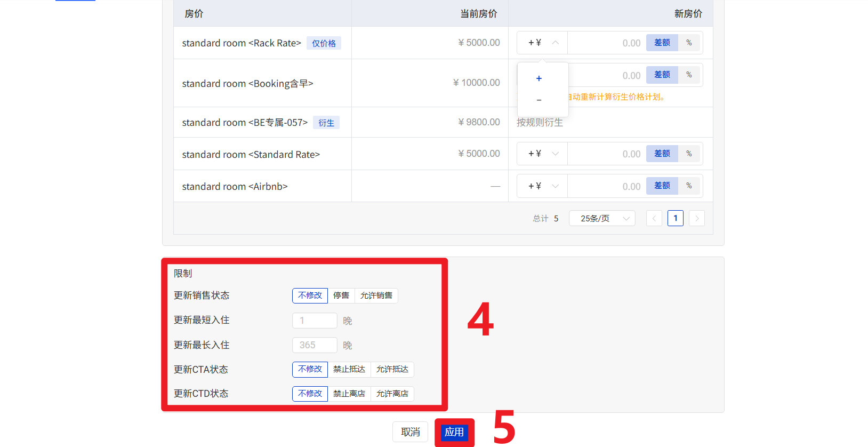
Task: Select 允许离店 CTD status
Action: point(392,394)
